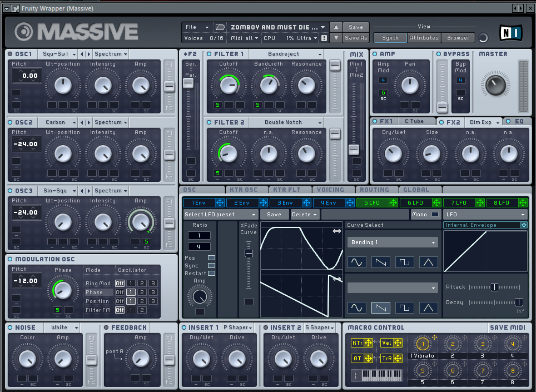536x392 pixels.
Task: Set Ring Mod mode to Off
Action: pos(120,284)
